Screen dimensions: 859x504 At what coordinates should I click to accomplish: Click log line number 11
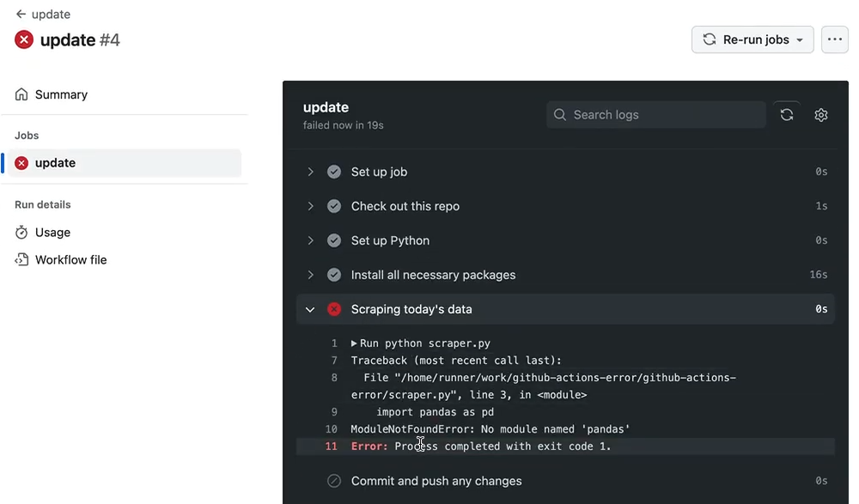(x=331, y=446)
